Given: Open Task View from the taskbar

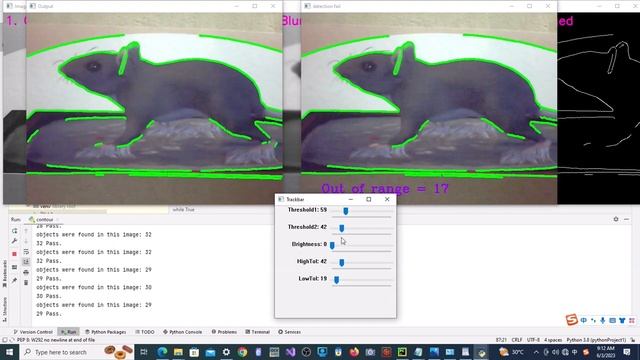Looking at the screenshot, I should (144, 352).
